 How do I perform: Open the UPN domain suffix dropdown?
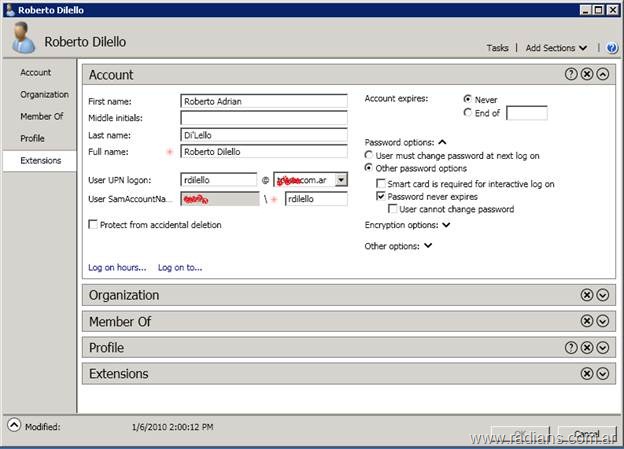341,180
